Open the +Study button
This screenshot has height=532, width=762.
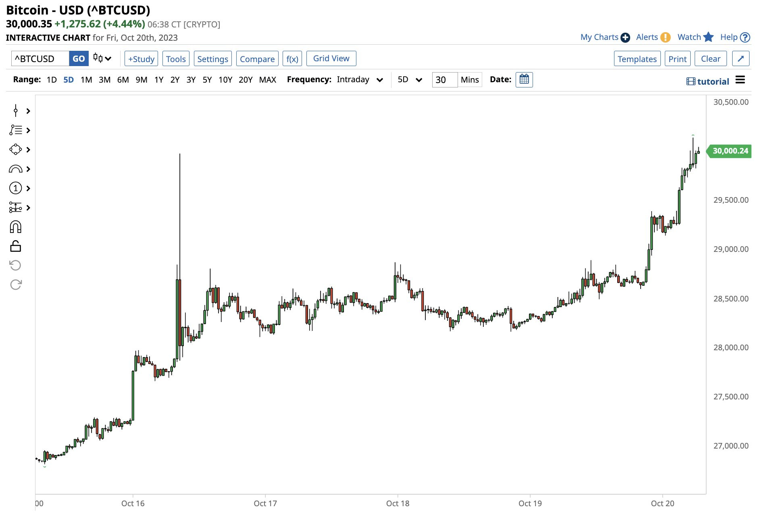tap(141, 59)
